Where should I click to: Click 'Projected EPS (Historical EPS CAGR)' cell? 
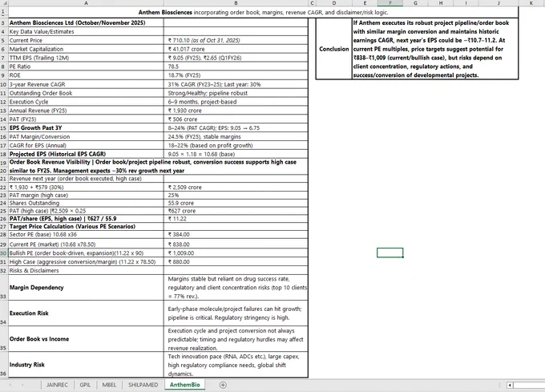tap(86, 154)
